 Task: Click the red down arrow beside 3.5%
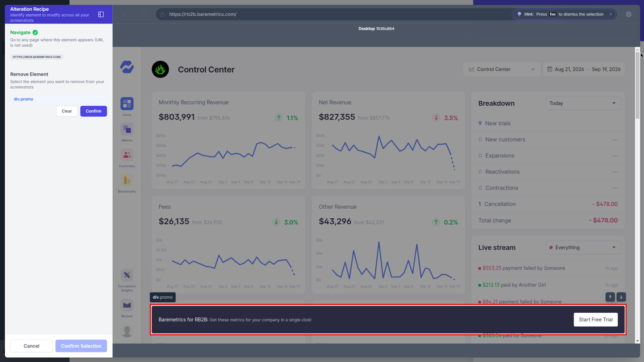tap(436, 117)
